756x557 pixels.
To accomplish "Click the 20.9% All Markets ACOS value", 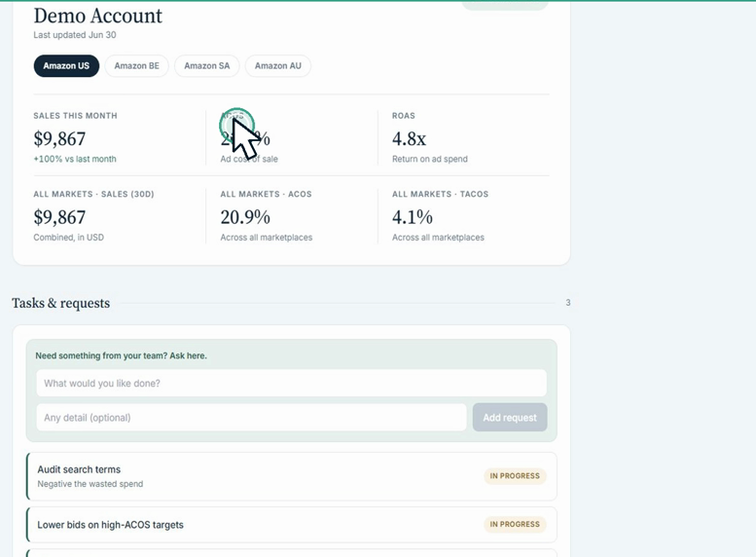I will tap(245, 217).
